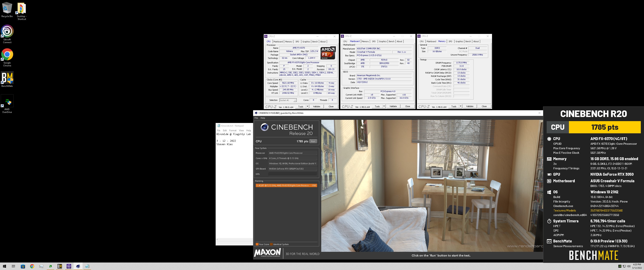
Task: Run the Cinebench CPU test
Action: coord(313,141)
